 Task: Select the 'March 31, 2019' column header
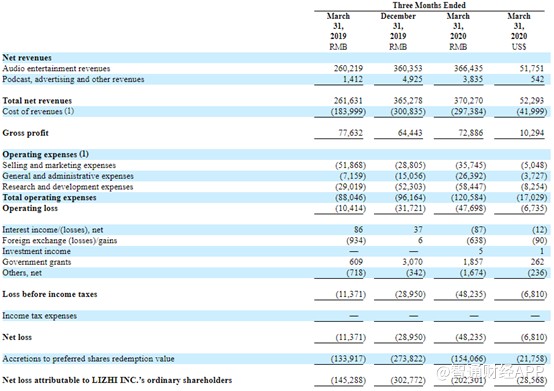click(x=338, y=26)
